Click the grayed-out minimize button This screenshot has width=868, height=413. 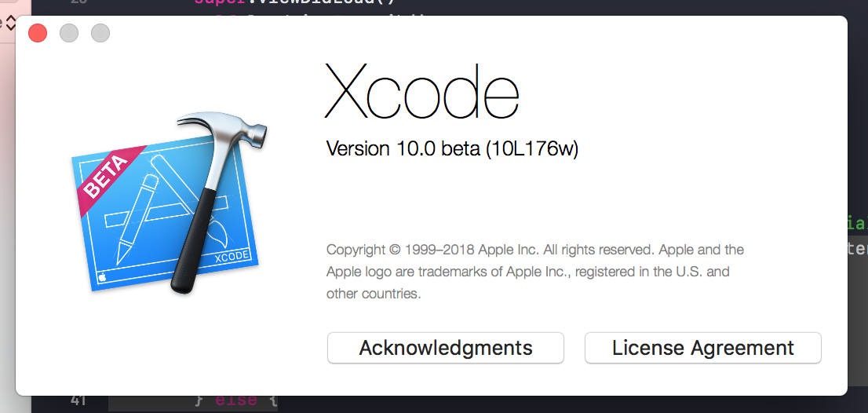point(69,33)
